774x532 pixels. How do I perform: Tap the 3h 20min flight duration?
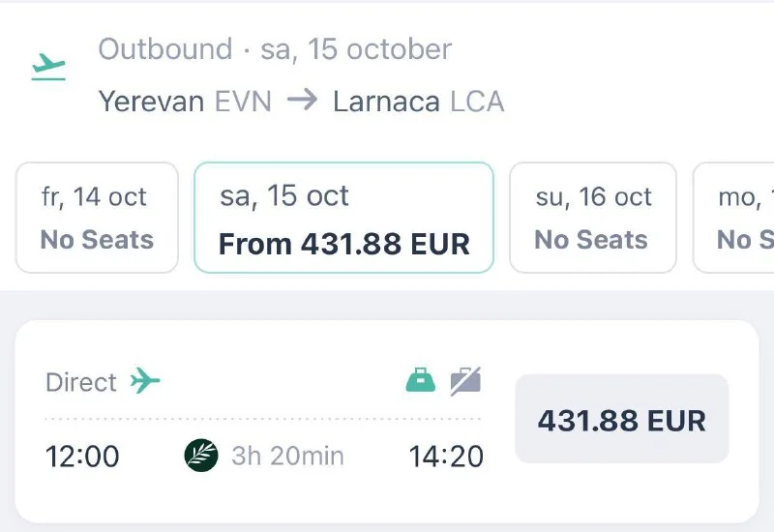[x=287, y=456]
